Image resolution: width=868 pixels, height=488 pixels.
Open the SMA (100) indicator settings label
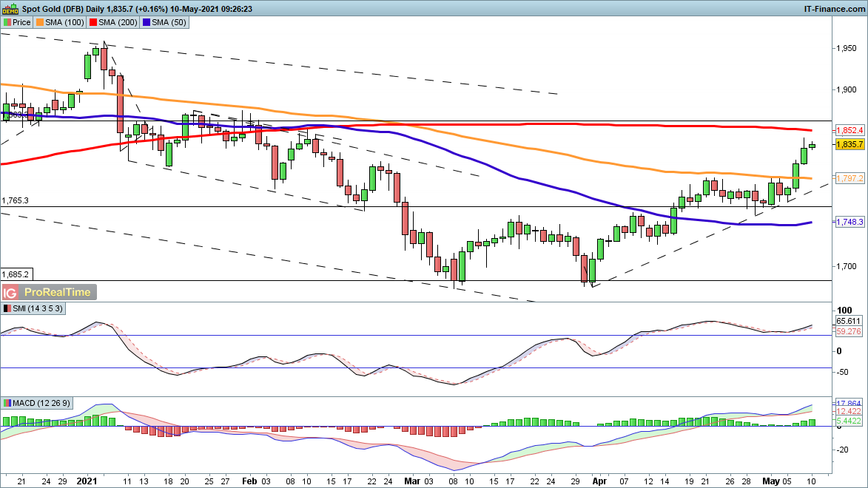tap(64, 22)
